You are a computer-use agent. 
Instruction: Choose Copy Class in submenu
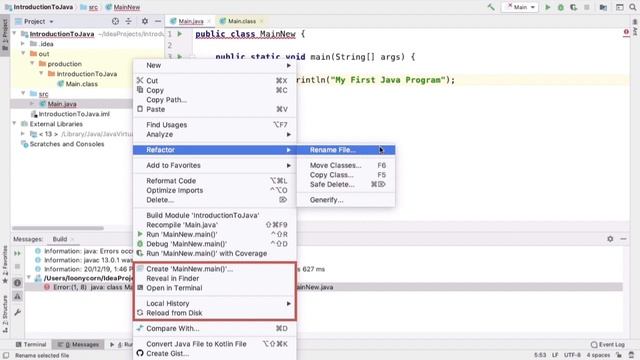pyautogui.click(x=346, y=175)
